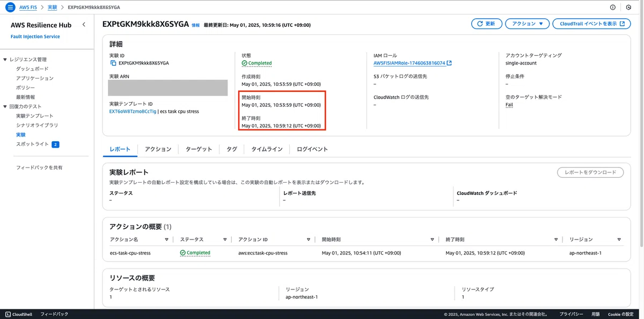Open 最新情報 in sidebar
Viewport: 644px width, 319px height.
pyautogui.click(x=25, y=97)
